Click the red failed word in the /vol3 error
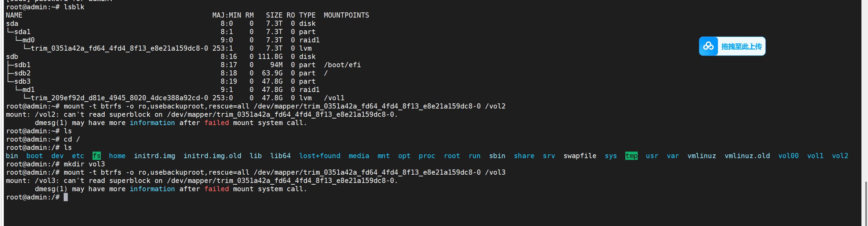 (x=216, y=189)
